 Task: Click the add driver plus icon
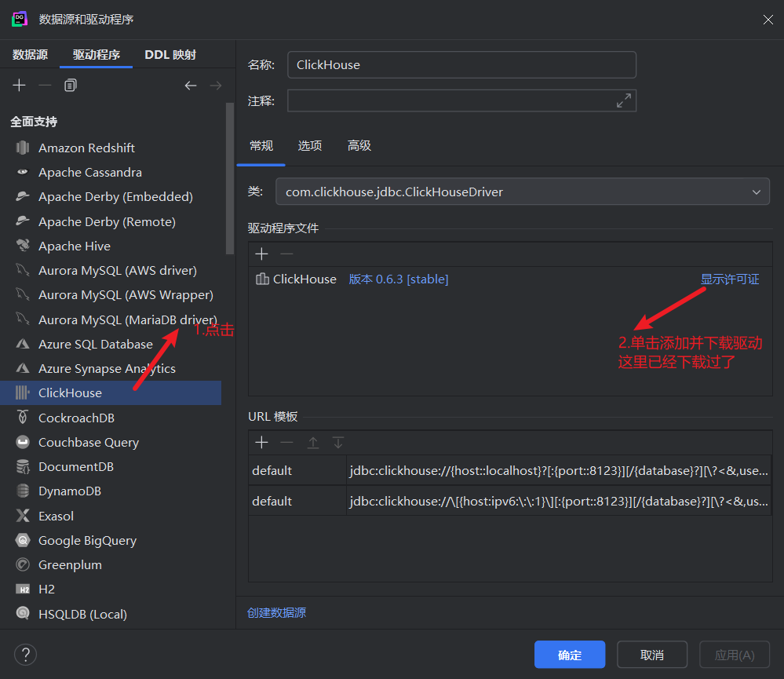click(x=19, y=86)
